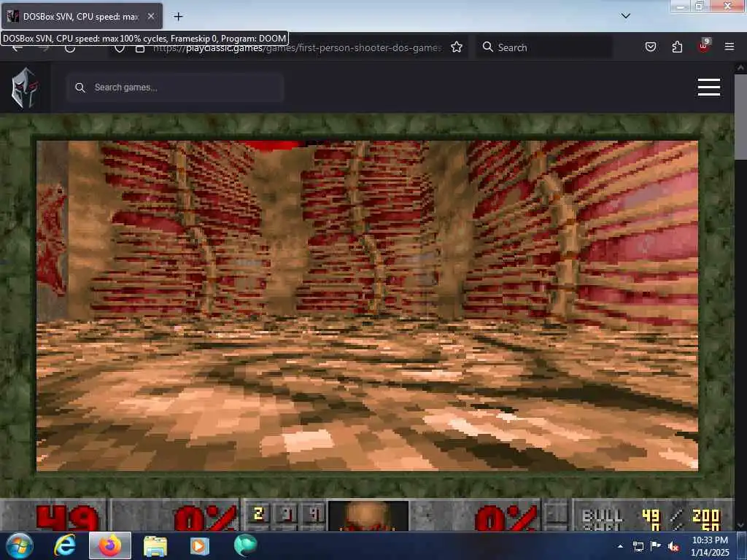Click the knight helmet site logo
The image size is (747, 560).
click(25, 87)
